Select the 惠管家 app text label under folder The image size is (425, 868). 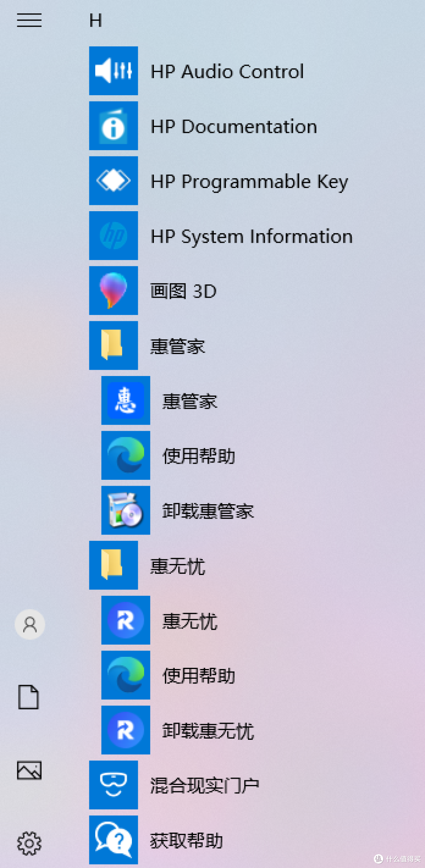click(190, 402)
